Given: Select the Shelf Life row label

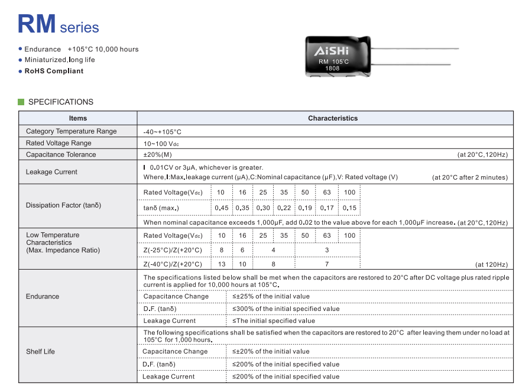Looking at the screenshot, I should click(x=40, y=351).
